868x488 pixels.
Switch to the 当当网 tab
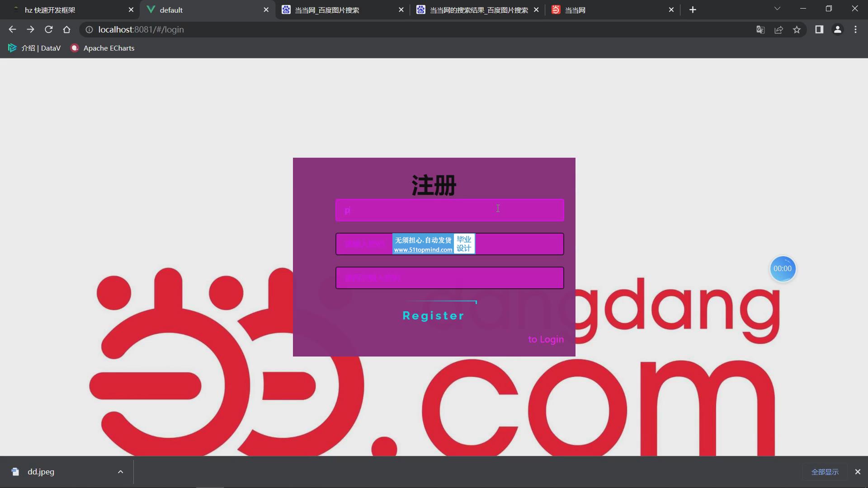pyautogui.click(x=613, y=9)
